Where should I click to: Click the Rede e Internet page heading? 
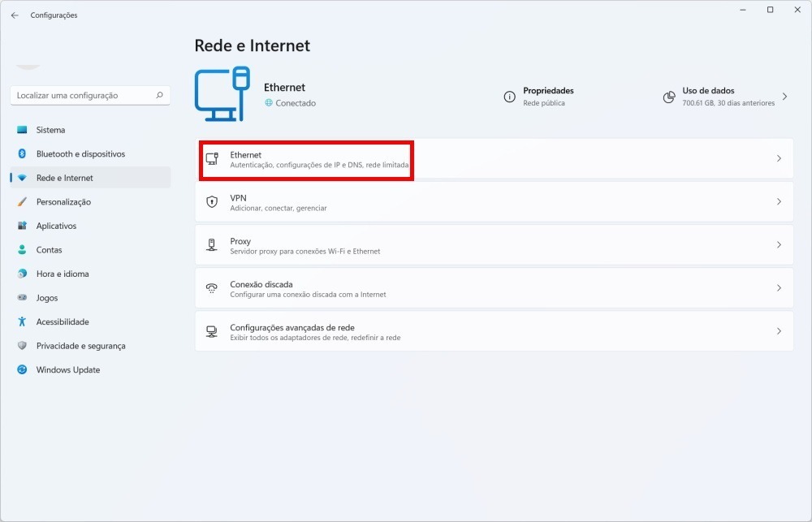(253, 45)
